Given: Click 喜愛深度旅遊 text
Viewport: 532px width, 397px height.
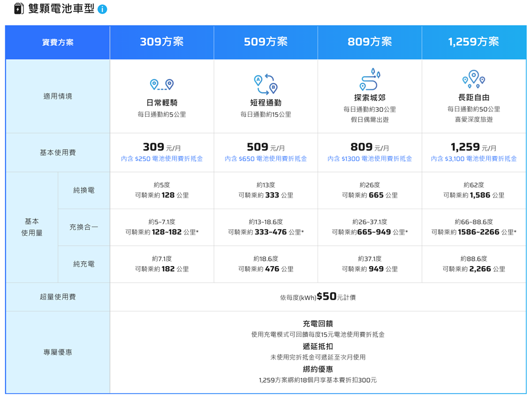Looking at the screenshot, I should click(x=473, y=119).
